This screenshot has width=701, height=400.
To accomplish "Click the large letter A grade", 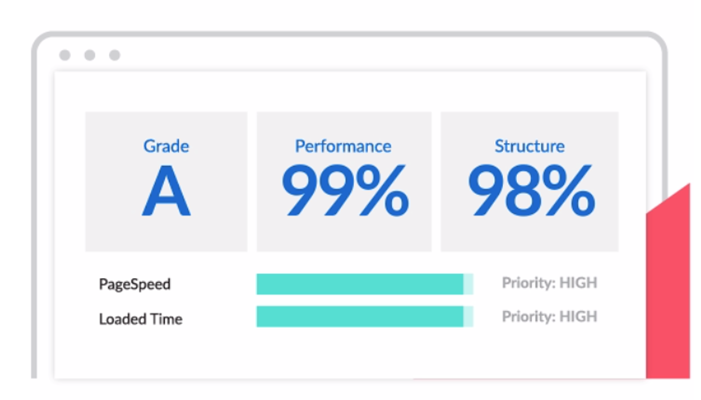I will coord(166,192).
